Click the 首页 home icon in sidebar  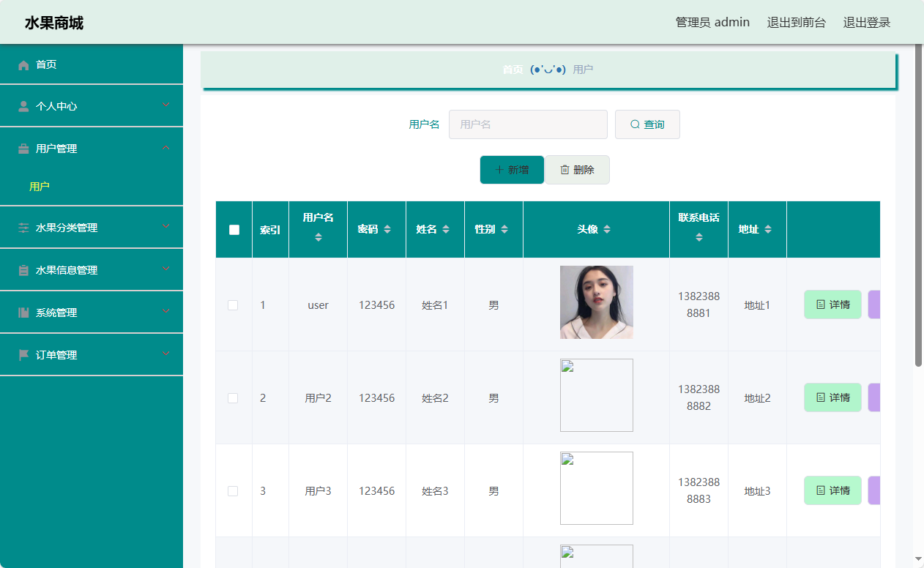[23, 64]
